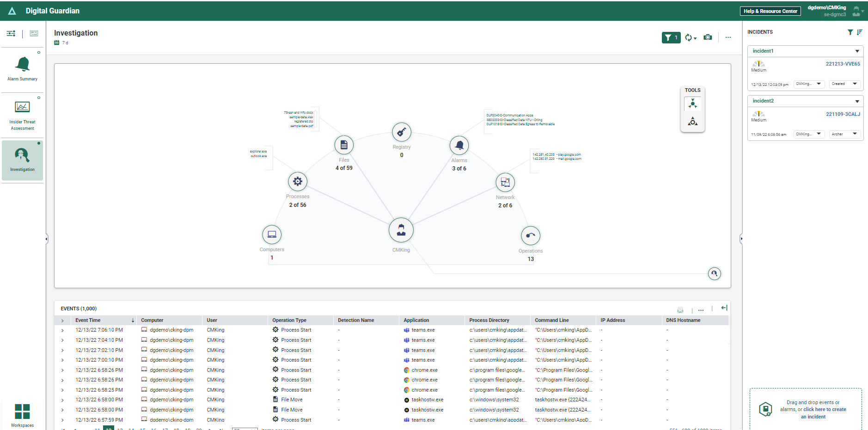
Task: Take a snapshot with camera icon
Action: pos(708,37)
